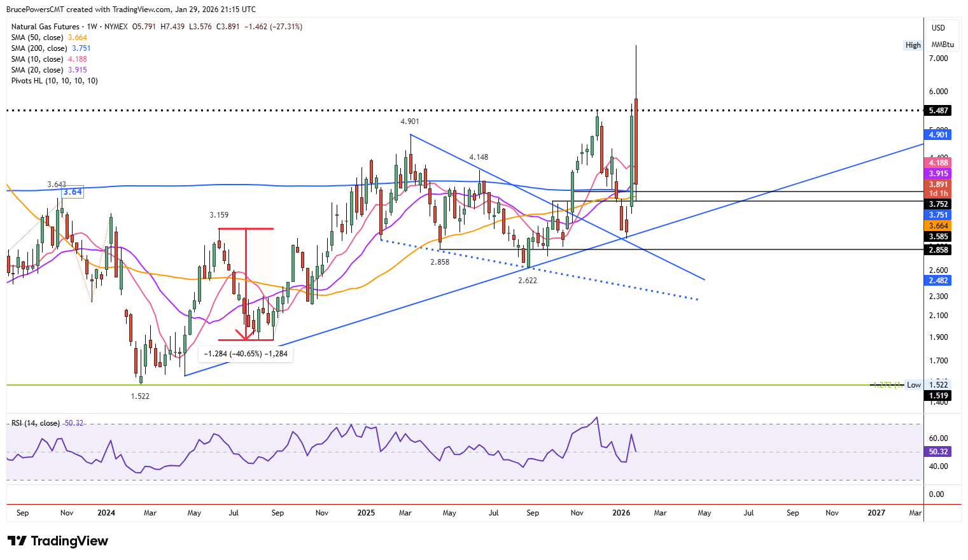Click the 3.159 pivot label

coord(219,215)
